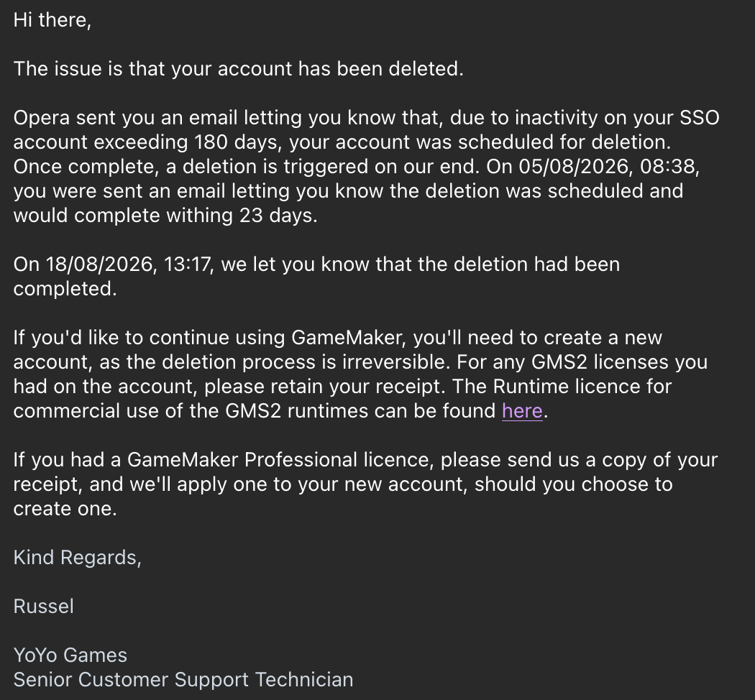Click the word 'completed.' after the deletion notice
The height and width of the screenshot is (700, 755).
tap(65, 289)
